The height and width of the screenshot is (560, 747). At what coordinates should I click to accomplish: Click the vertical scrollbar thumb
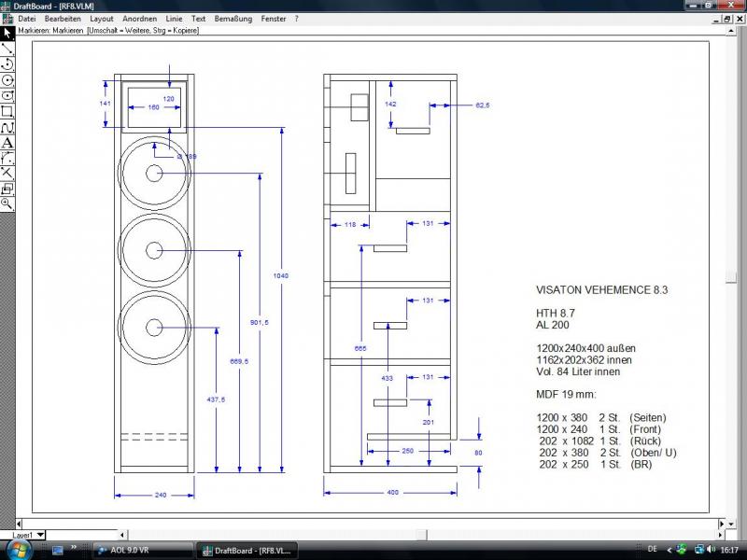731,276
